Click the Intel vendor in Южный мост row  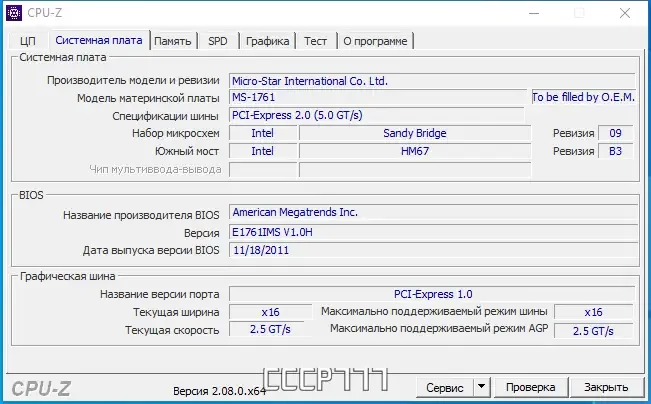coord(263,151)
